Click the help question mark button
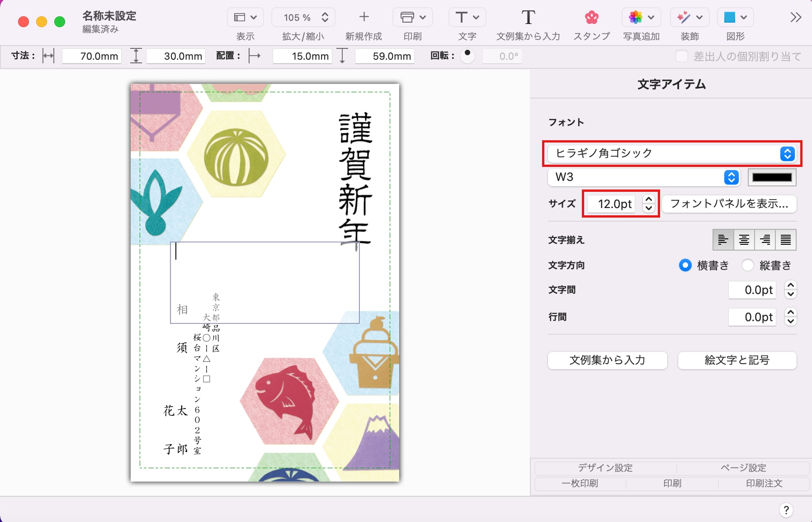812x522 pixels. click(786, 510)
